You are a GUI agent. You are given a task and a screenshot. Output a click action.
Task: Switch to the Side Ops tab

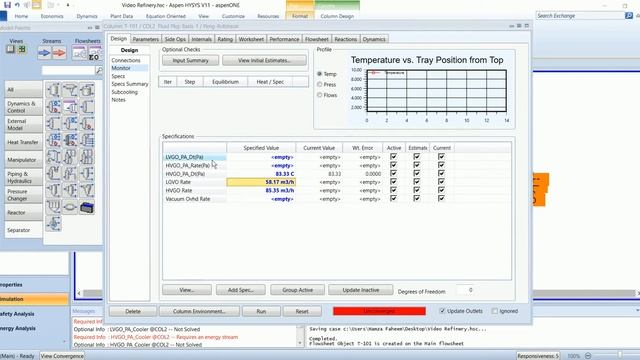click(175, 39)
